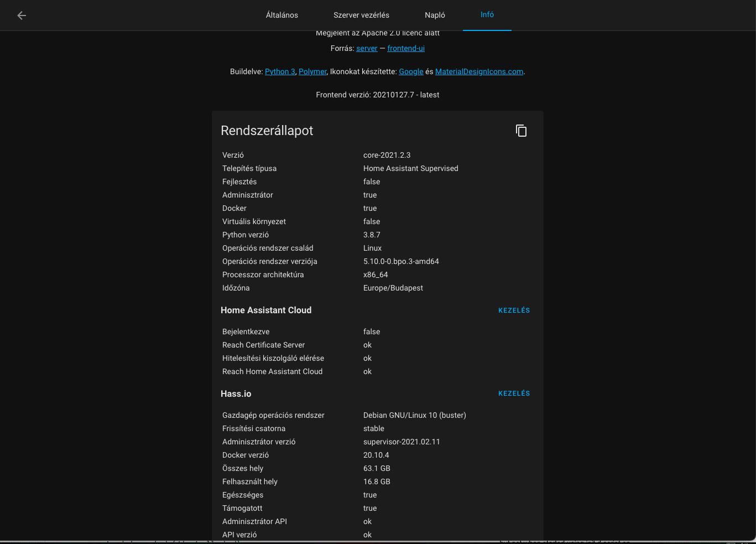Click the Home Assistant Supervised value

click(410, 168)
